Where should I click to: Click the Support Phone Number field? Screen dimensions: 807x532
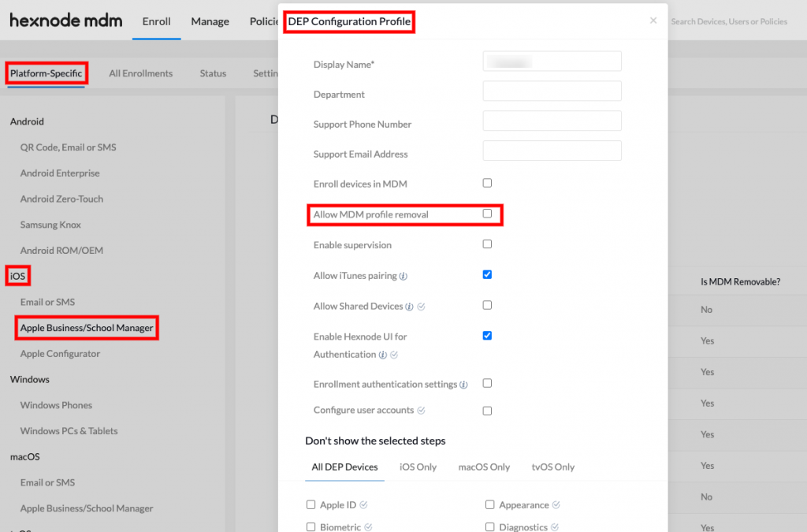(552, 121)
